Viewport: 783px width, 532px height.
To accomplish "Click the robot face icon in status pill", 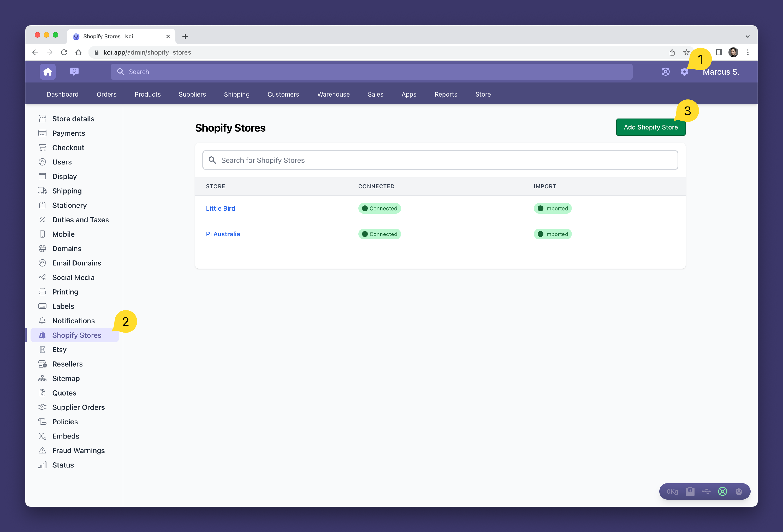I will tap(739, 491).
